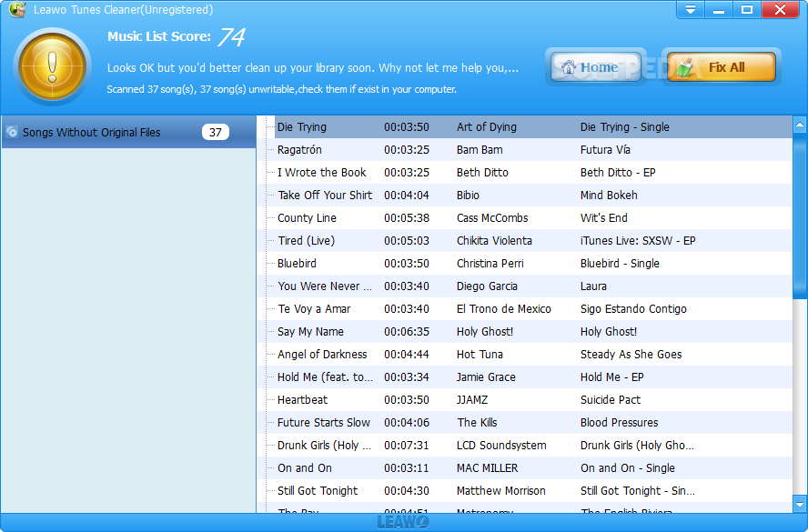
Task: Click artist Beth Ditto
Action: [x=482, y=173]
